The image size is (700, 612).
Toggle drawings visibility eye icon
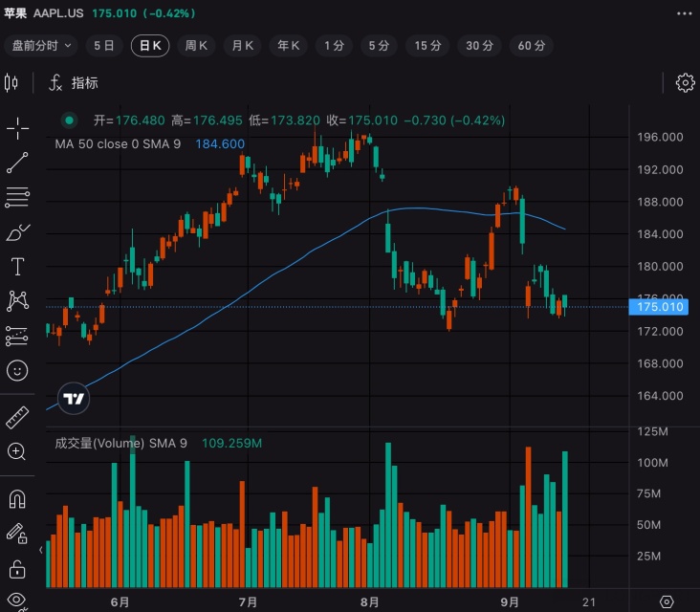pos(16,601)
